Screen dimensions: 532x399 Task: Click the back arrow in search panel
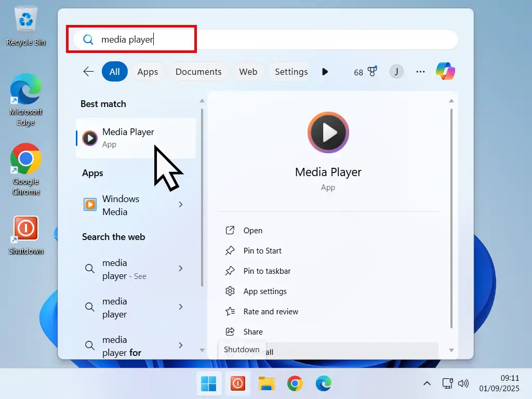click(88, 72)
